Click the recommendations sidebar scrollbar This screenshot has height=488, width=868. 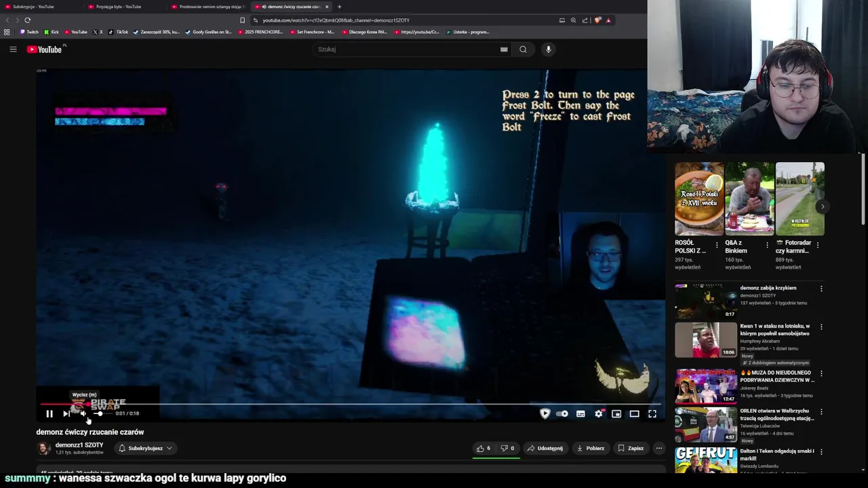[x=863, y=190]
